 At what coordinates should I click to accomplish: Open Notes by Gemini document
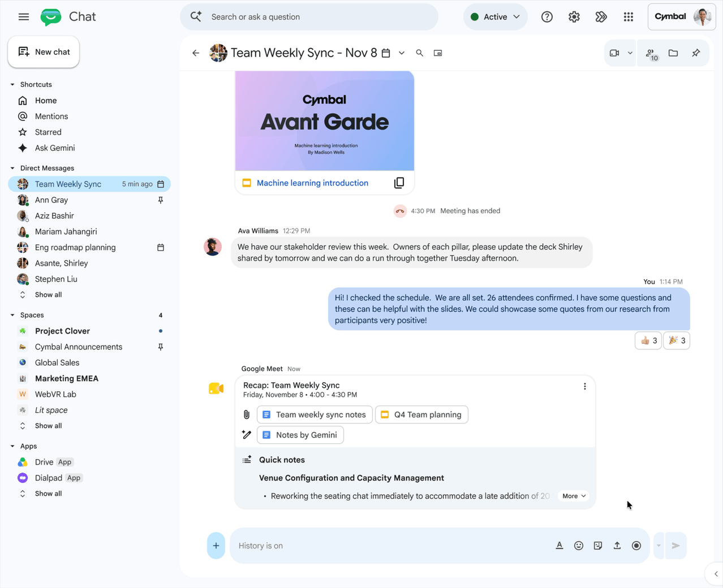pyautogui.click(x=300, y=435)
